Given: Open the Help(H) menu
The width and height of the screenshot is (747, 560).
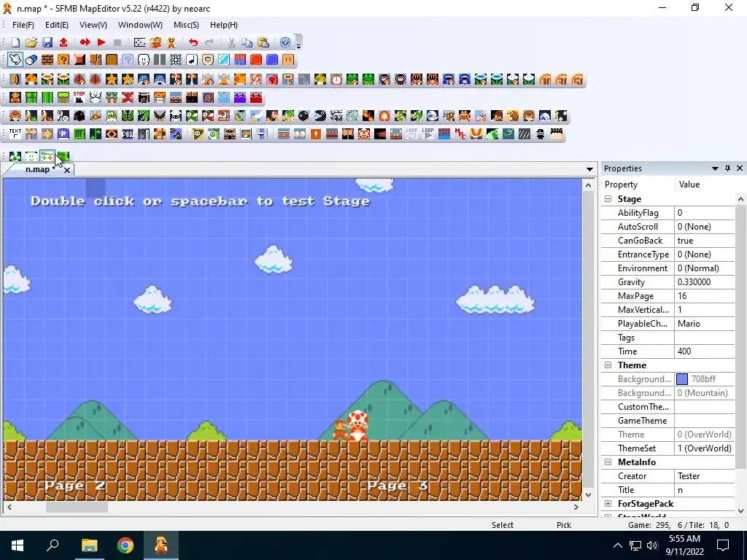Looking at the screenshot, I should pyautogui.click(x=223, y=25).
